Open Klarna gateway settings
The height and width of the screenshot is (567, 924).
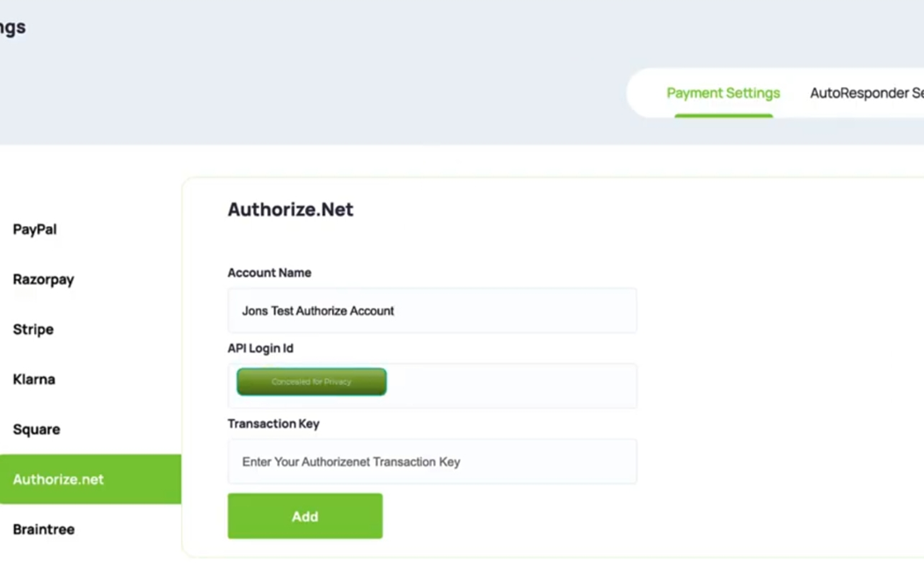(32, 379)
